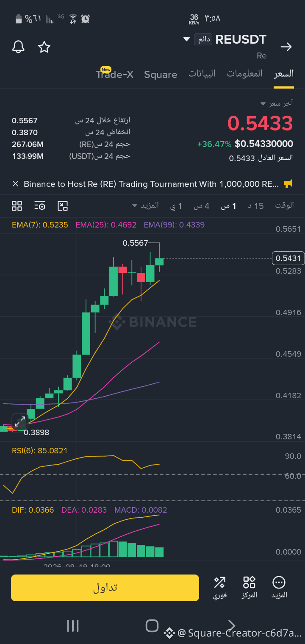Tap the 0.3898 low price marker
The image size is (305, 644).
click(36, 433)
